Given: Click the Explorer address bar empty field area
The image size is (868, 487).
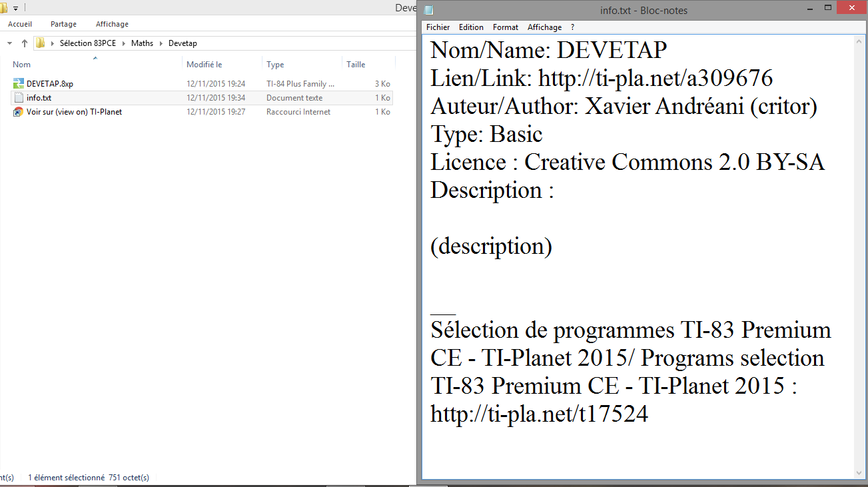Looking at the screenshot, I should tap(306, 43).
